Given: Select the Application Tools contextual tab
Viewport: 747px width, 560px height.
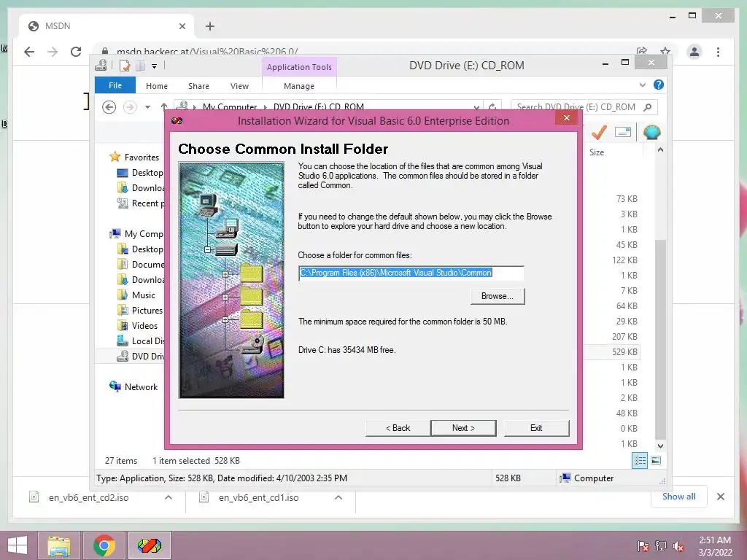Looking at the screenshot, I should (x=299, y=67).
